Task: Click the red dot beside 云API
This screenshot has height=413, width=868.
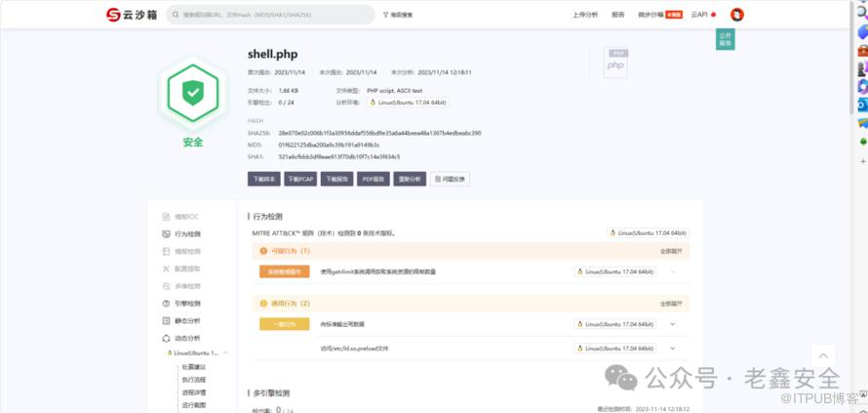Action: coord(713,15)
